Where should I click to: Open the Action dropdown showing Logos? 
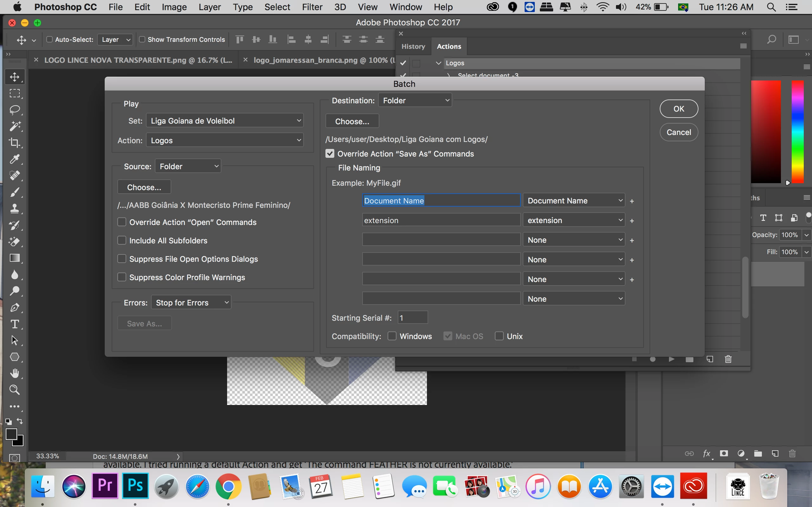coord(225,140)
